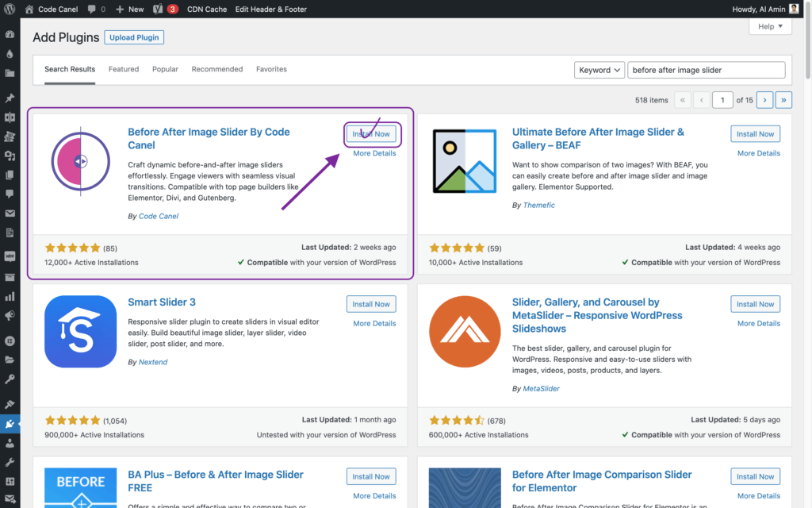Switch to the Featured tab
This screenshot has height=508, width=812.
pyautogui.click(x=124, y=69)
